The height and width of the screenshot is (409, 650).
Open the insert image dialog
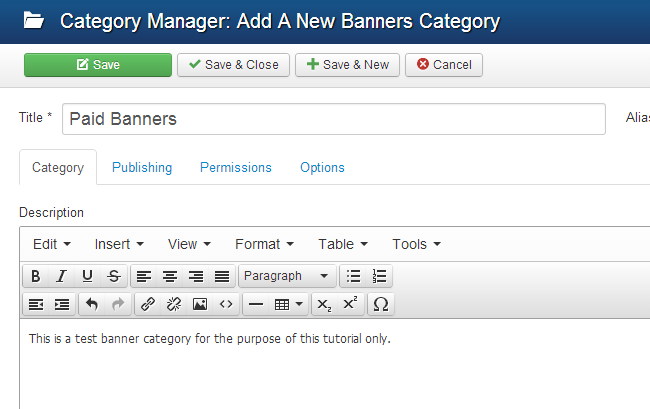click(199, 304)
